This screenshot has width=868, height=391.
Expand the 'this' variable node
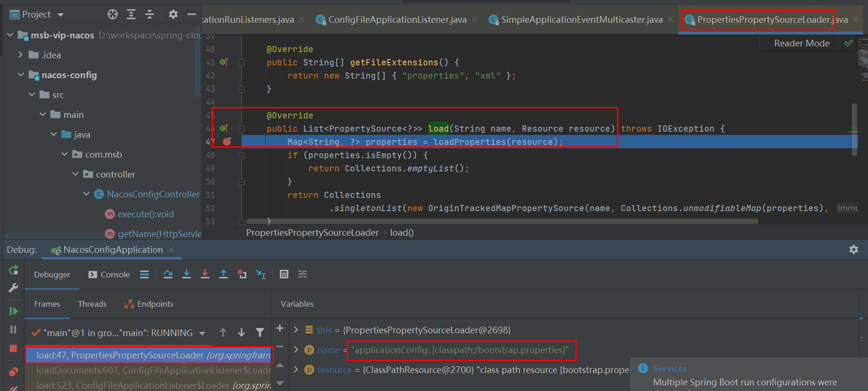296,329
